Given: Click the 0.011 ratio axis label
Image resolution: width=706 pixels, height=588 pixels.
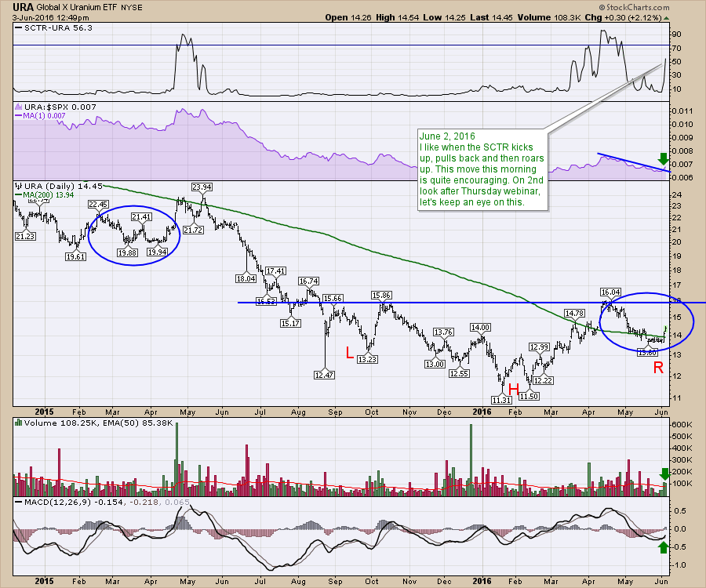Looking at the screenshot, I should 682,111.
